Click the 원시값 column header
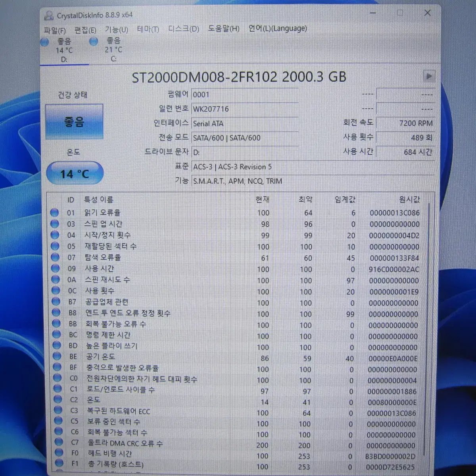The width and height of the screenshot is (476, 476). coord(409,199)
